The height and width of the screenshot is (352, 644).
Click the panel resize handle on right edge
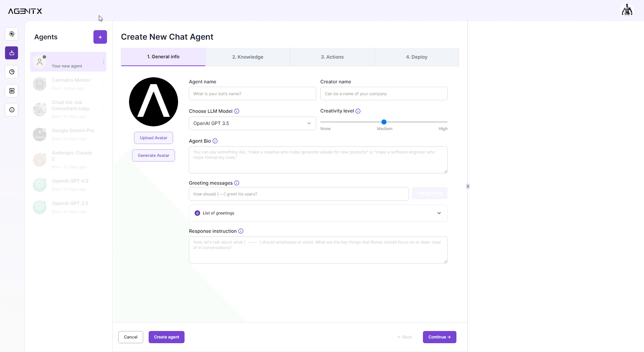468,186
